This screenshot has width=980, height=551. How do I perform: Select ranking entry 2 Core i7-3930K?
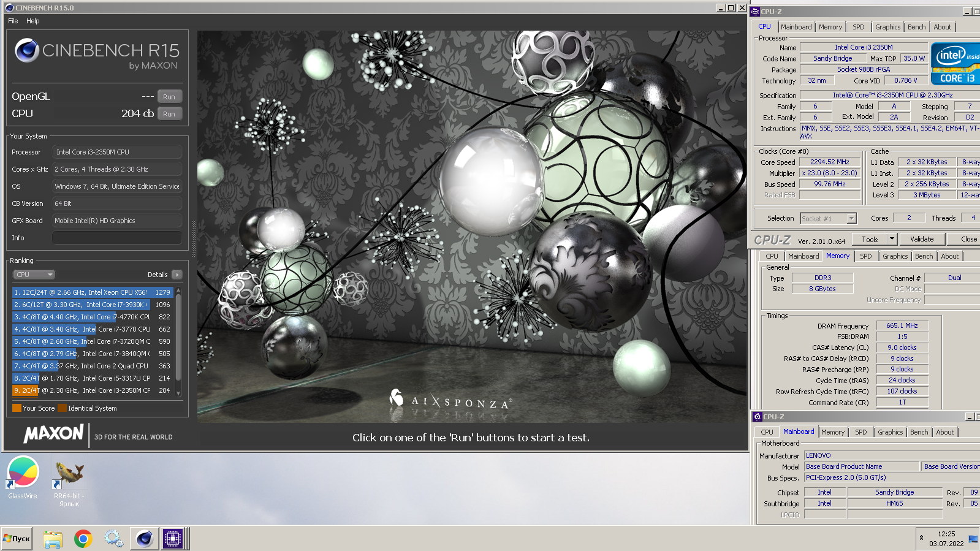93,305
